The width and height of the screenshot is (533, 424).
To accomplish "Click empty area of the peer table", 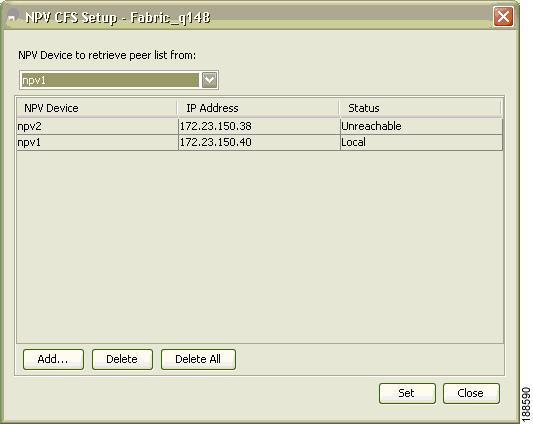I will 260,247.
